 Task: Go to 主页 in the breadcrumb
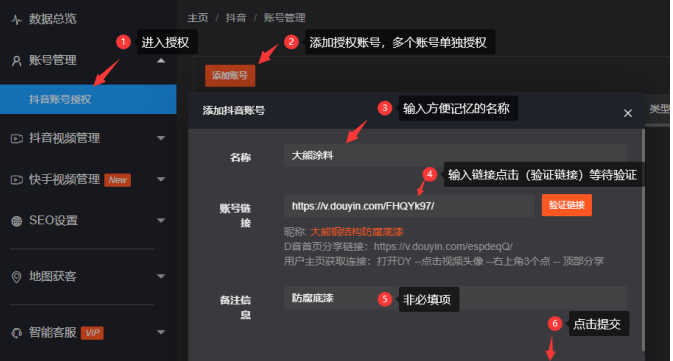(198, 18)
